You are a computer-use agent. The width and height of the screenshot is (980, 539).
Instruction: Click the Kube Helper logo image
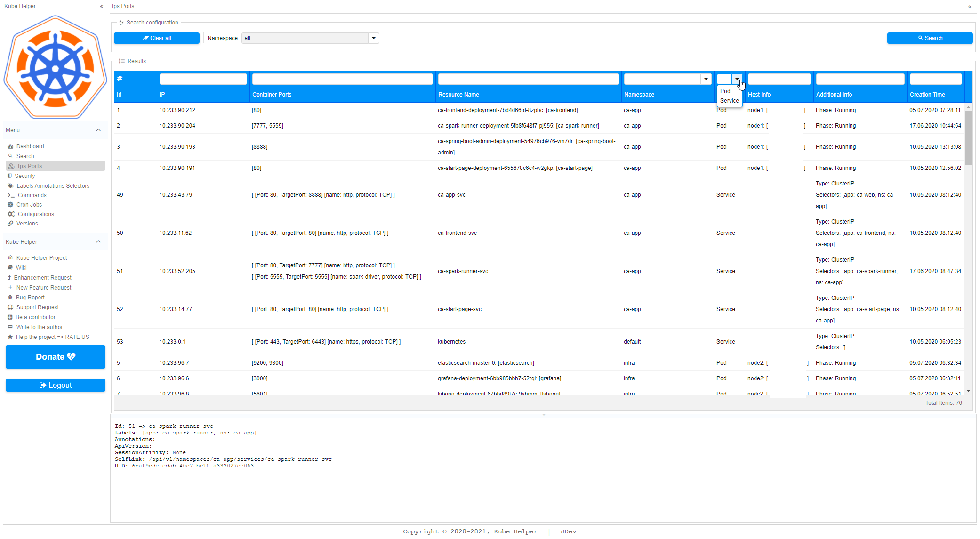point(56,67)
